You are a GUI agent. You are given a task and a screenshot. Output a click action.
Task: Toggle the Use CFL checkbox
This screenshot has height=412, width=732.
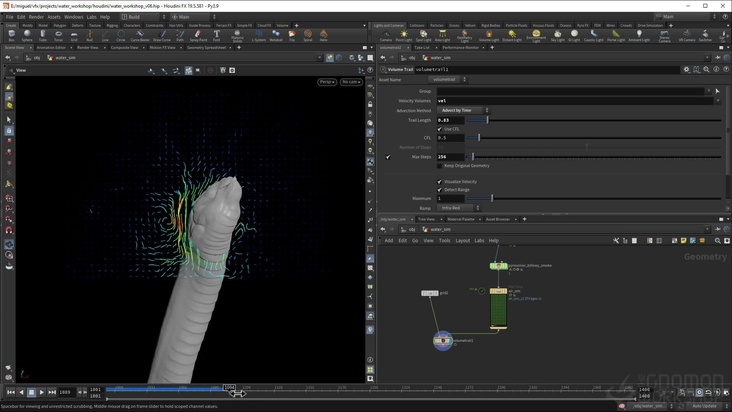click(440, 129)
